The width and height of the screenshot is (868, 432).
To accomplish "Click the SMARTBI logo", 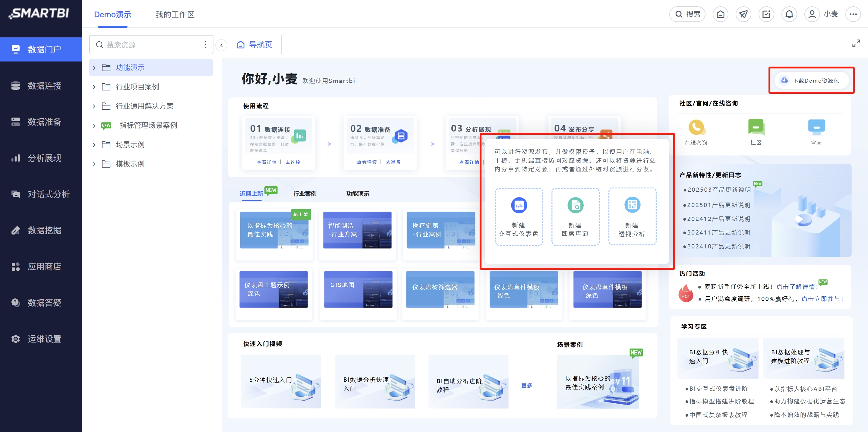I will pyautogui.click(x=39, y=14).
